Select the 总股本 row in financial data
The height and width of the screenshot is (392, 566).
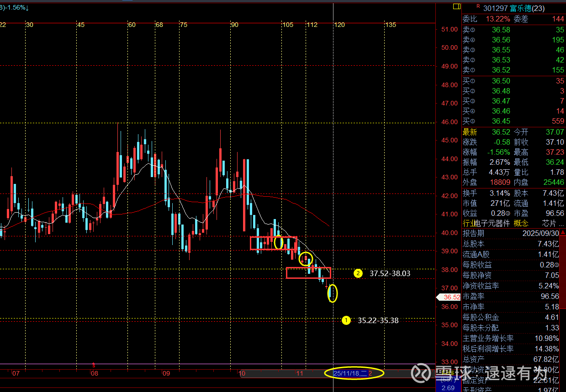tap(511, 244)
